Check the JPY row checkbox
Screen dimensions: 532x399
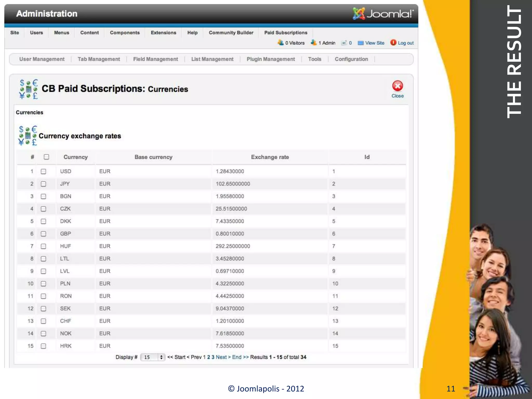click(x=43, y=184)
